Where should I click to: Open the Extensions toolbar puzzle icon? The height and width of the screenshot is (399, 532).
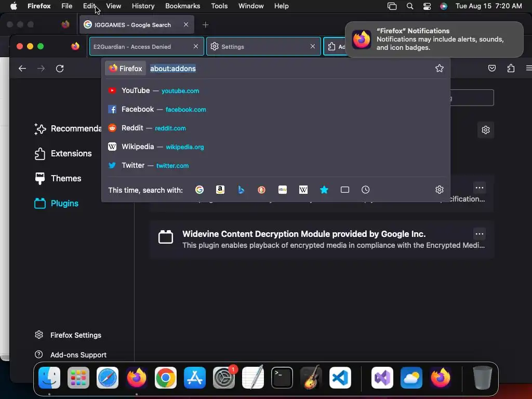pos(511,68)
